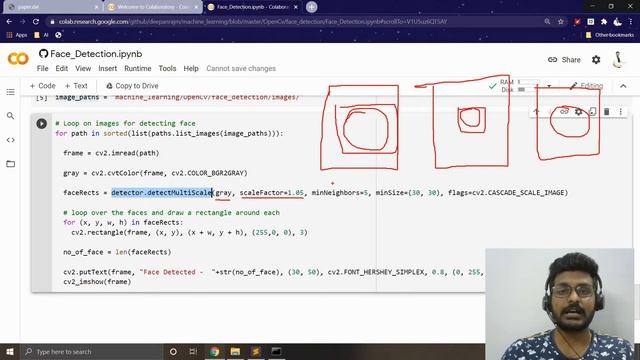The height and width of the screenshot is (360, 640).
Task: Open the Editing mode dropdown
Action: 587,86
